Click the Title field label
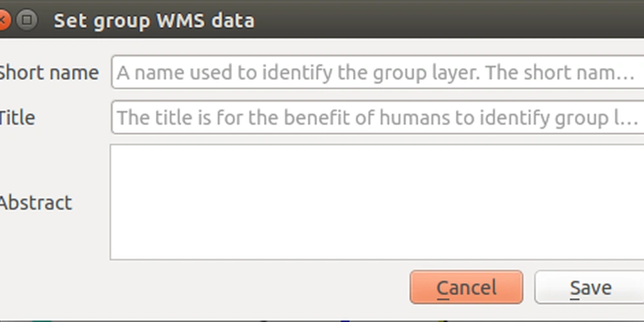Image resolution: width=644 pixels, height=322 pixels. coord(17,117)
